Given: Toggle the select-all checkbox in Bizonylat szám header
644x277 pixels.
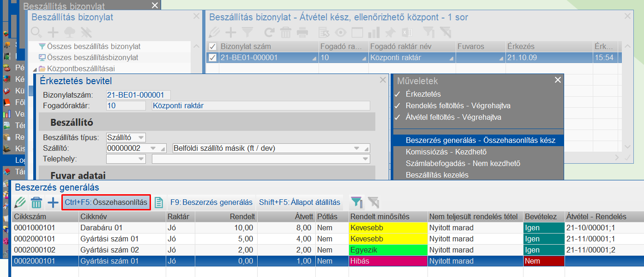Looking at the screenshot, I should click(x=212, y=47).
